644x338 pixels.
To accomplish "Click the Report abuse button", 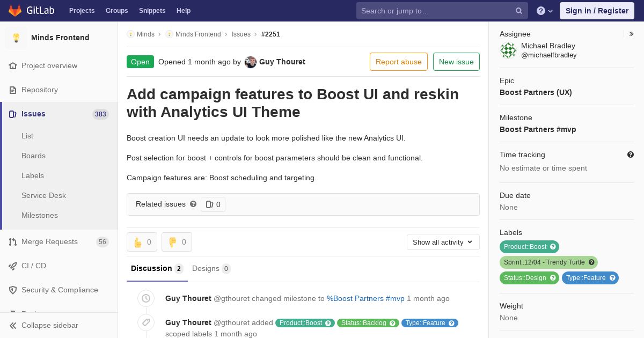I will point(398,62).
